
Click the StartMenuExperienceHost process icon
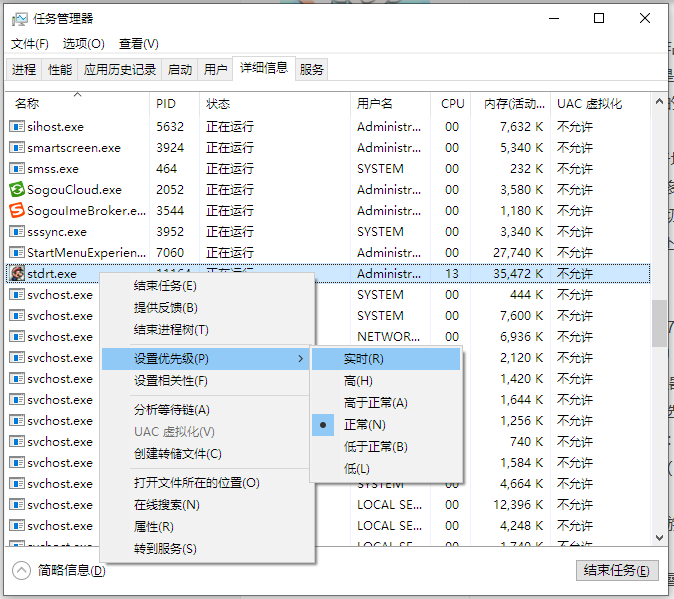(17, 253)
